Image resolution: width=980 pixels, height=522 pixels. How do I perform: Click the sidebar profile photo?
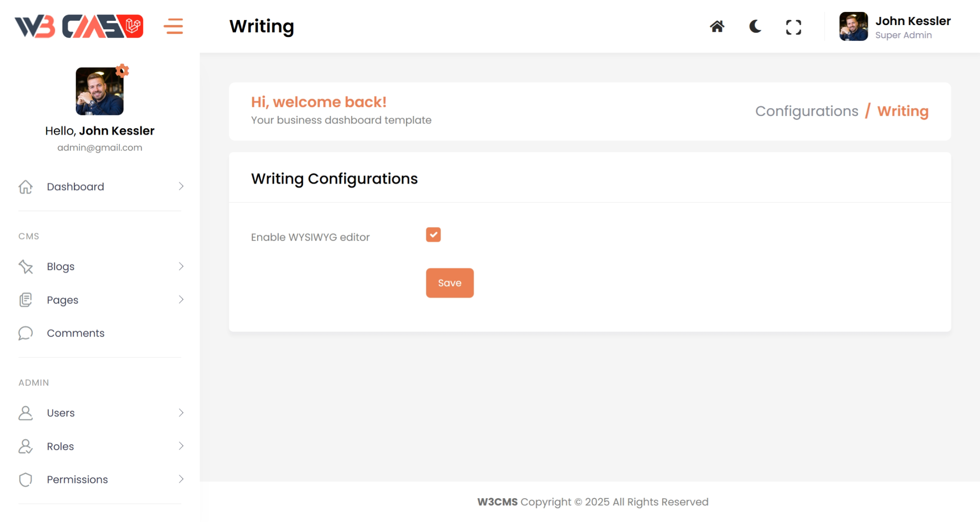tap(99, 92)
